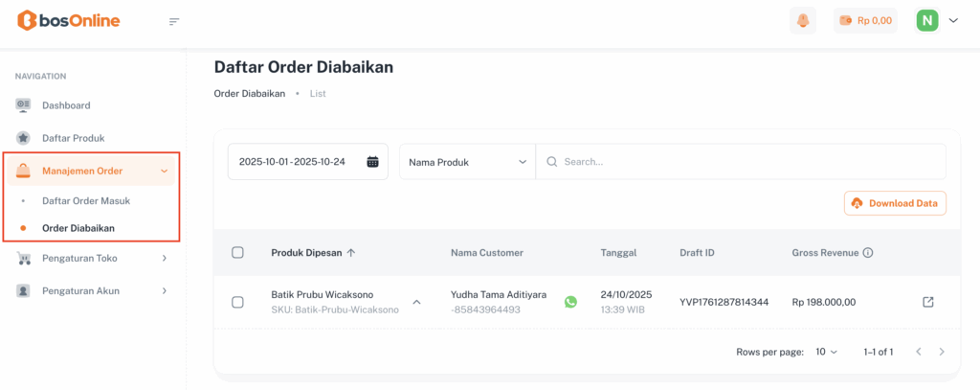The image size is (980, 390).
Task: Tick the Batik Prubu Wicaksono row checkbox
Action: click(238, 302)
